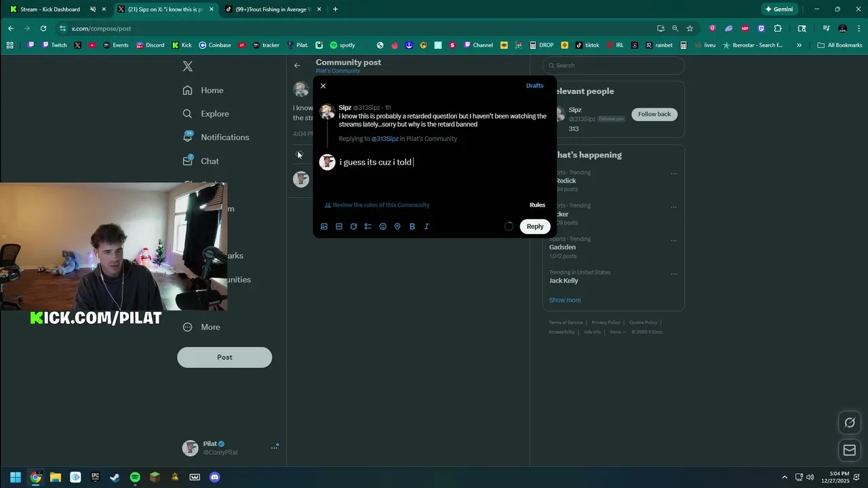Open @313Sipz mention link in reply

[384, 139]
